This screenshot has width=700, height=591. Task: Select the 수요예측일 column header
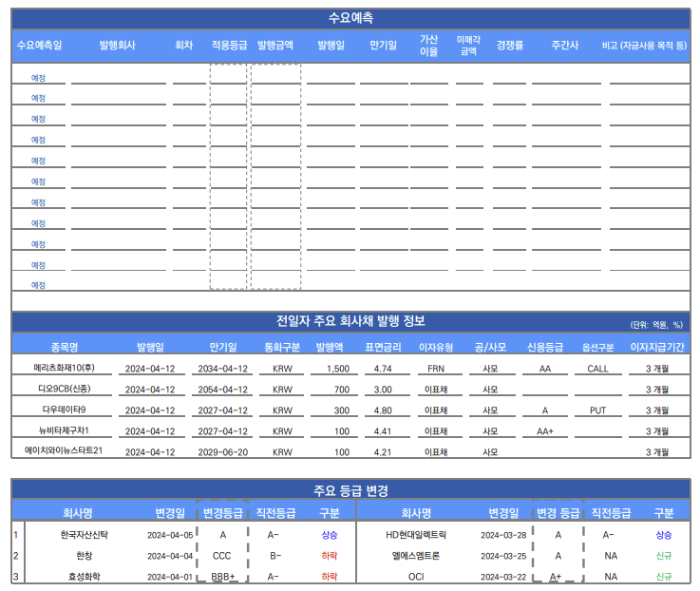pyautogui.click(x=39, y=46)
